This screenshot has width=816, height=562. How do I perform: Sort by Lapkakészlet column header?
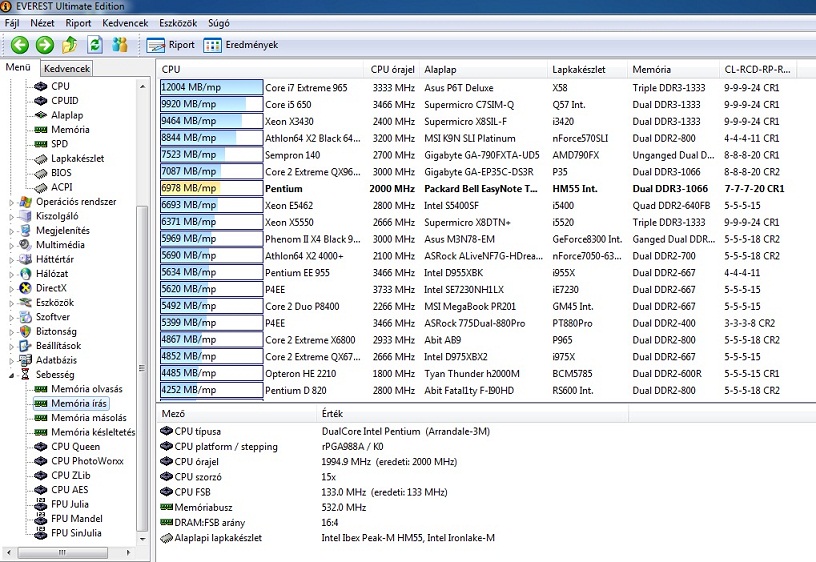588,69
